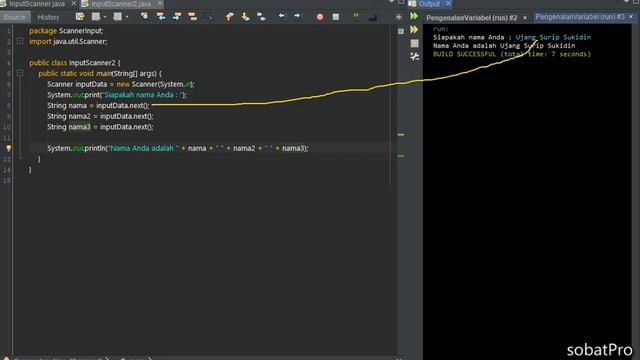Viewport: 640px width, 360px height.
Task: Stop the running build in the Output panel
Action: point(414,43)
